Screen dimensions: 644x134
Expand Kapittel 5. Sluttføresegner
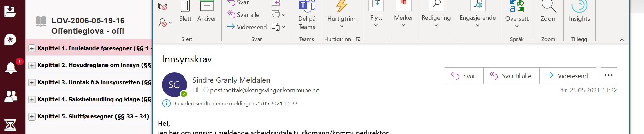[x=32, y=116]
